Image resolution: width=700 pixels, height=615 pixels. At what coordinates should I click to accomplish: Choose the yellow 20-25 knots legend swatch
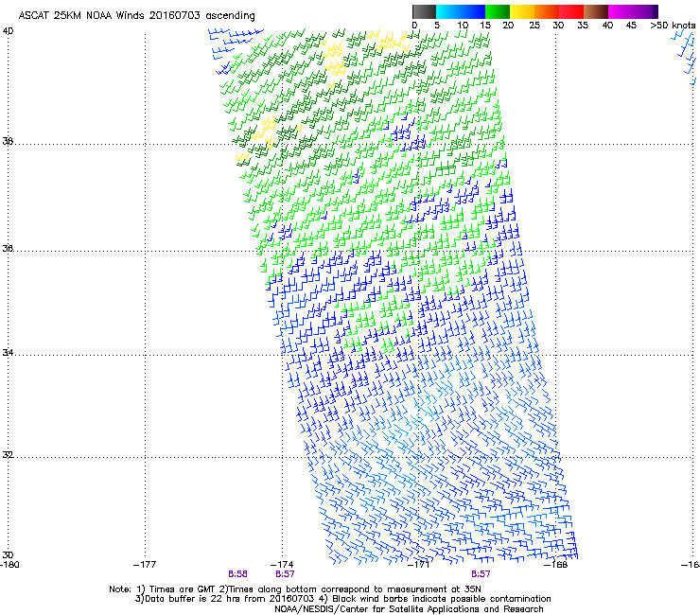point(522,11)
